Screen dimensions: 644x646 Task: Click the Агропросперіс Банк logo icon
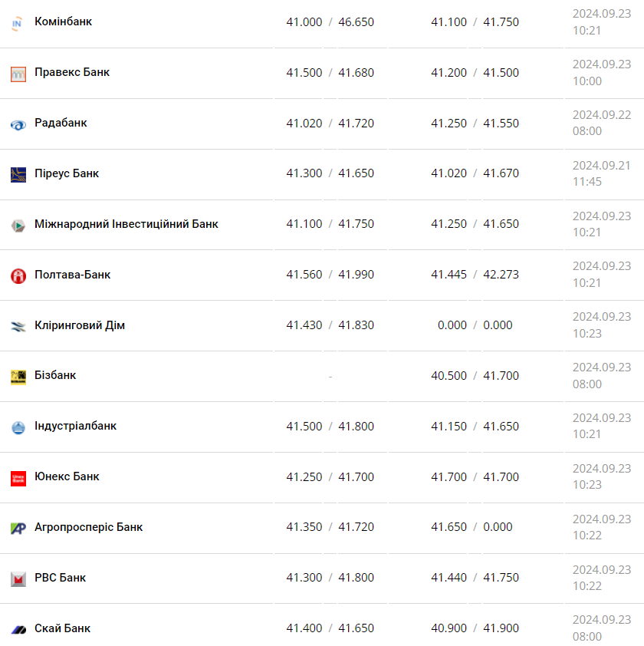[18, 529]
